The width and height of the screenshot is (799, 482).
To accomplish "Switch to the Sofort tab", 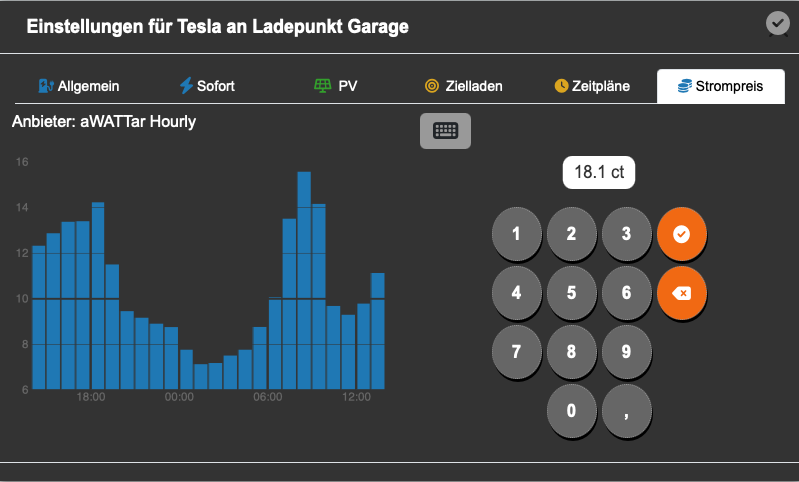I will 207,86.
